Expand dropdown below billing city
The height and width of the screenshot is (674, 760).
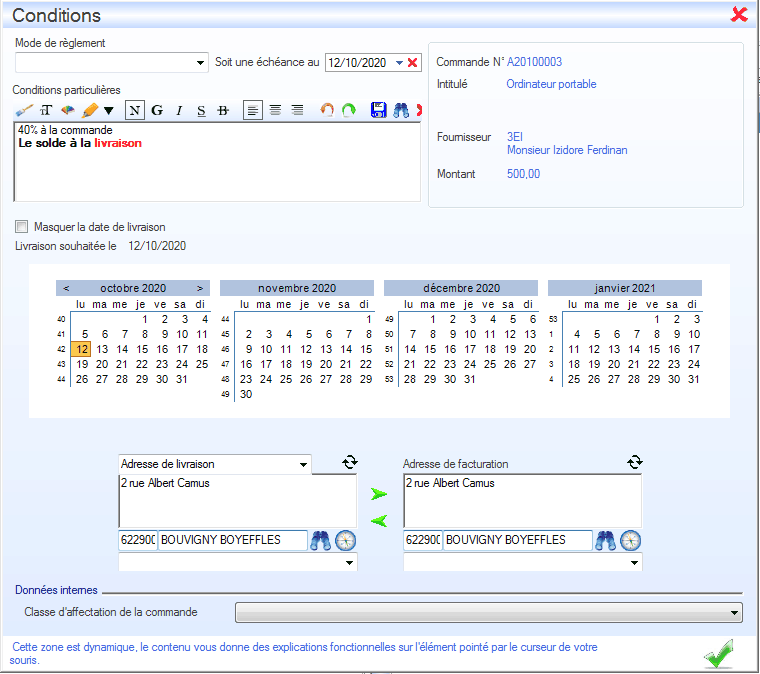point(634,563)
